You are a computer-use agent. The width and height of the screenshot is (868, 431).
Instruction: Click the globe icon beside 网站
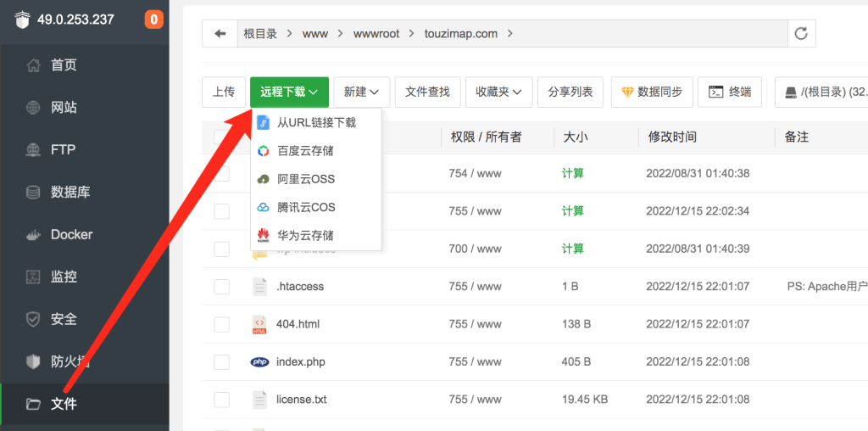pos(33,108)
